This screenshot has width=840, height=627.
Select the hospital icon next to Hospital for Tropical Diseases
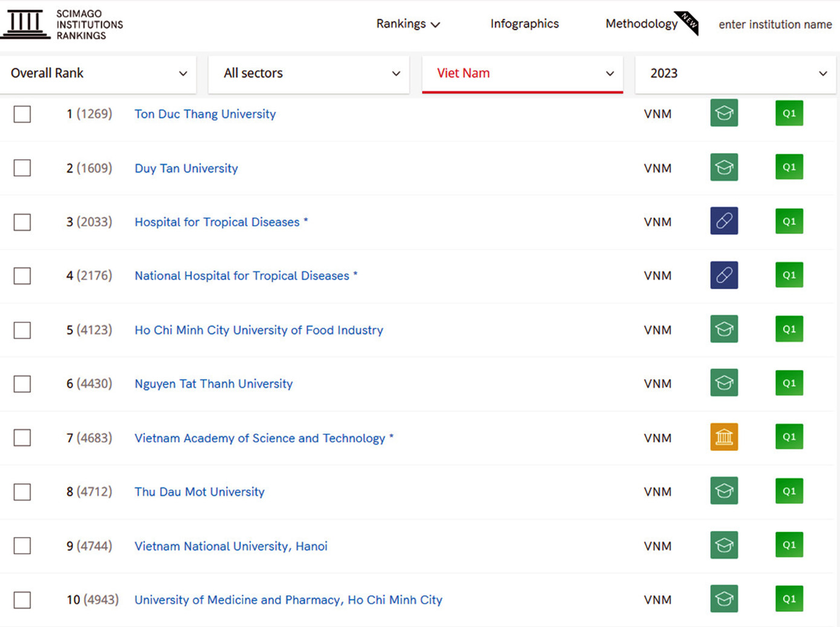[723, 221]
